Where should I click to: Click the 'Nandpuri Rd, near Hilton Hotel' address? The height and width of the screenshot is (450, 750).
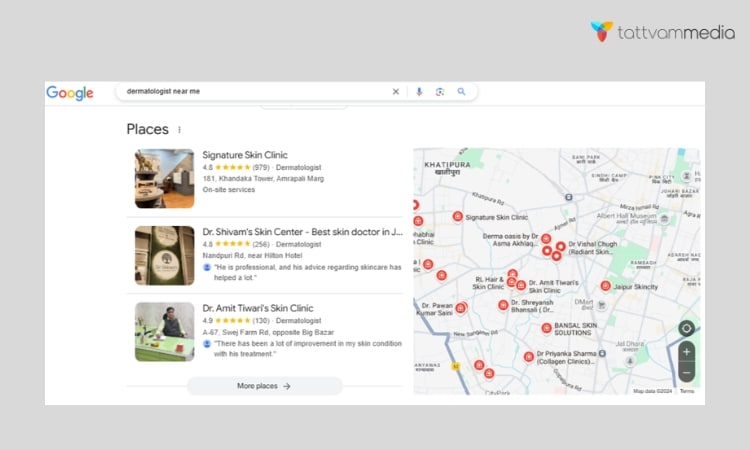point(252,255)
